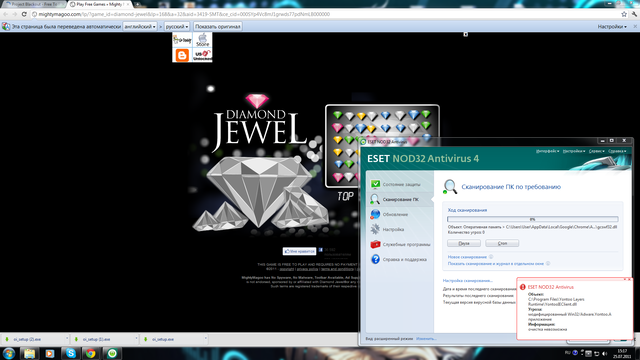640x360 pixels.
Task: Close the ESET threat notification popup
Action: 629,280
